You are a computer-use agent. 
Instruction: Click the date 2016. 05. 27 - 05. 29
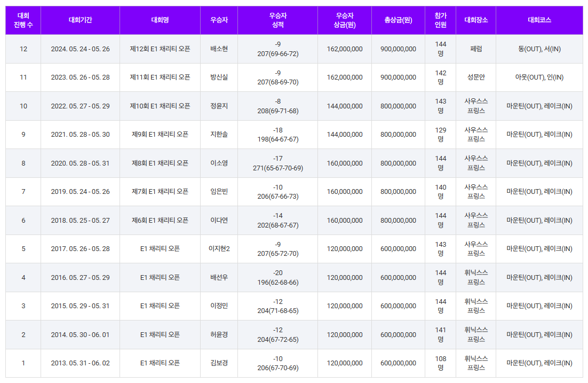(80, 277)
